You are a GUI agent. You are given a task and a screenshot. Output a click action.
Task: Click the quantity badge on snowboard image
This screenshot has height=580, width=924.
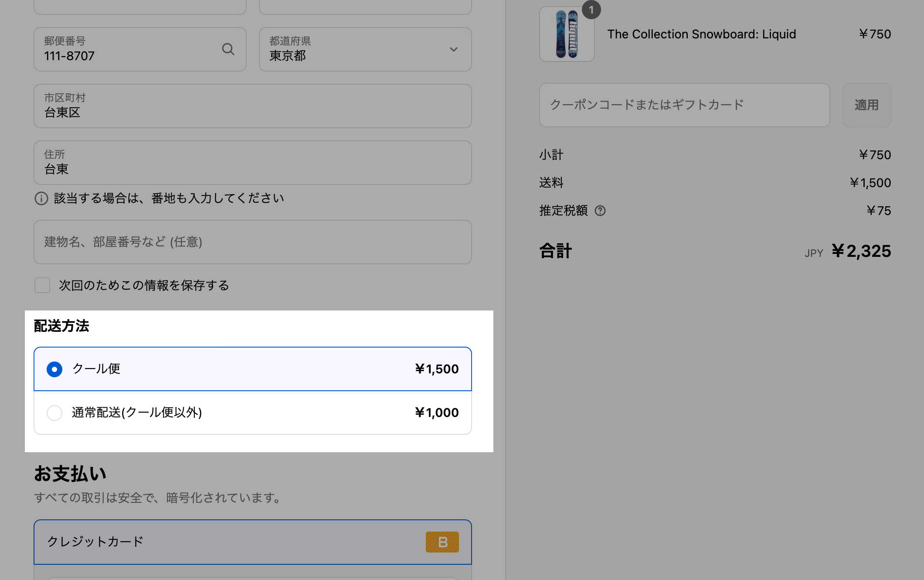tap(591, 10)
